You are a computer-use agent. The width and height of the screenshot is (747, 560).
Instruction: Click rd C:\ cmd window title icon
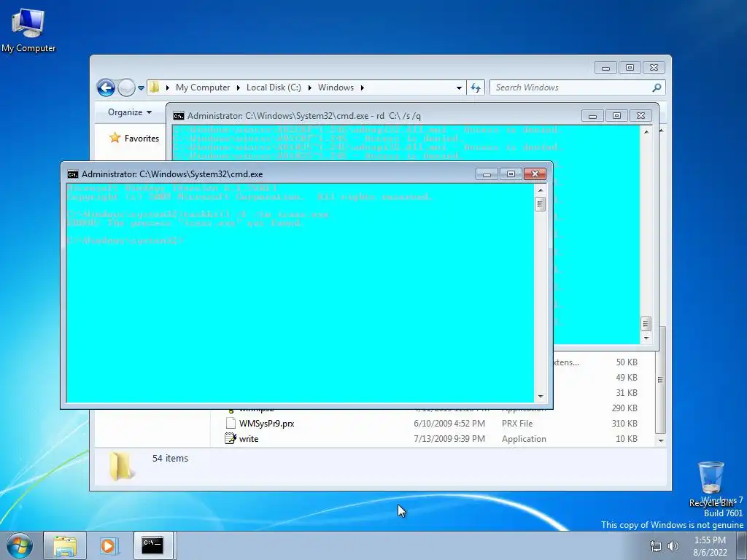coord(178,116)
